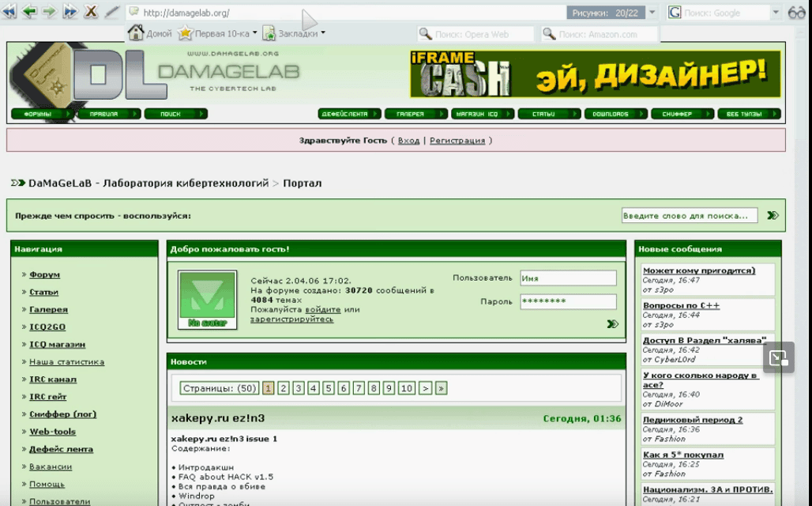Open Вопросы по C++ message
Viewport: 812px width, 506px height.
pos(681,305)
